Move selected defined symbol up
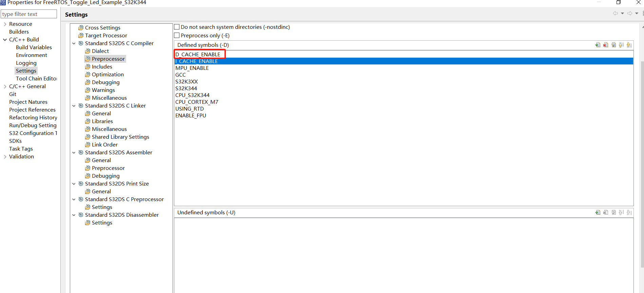The image size is (644, 293). [621, 45]
